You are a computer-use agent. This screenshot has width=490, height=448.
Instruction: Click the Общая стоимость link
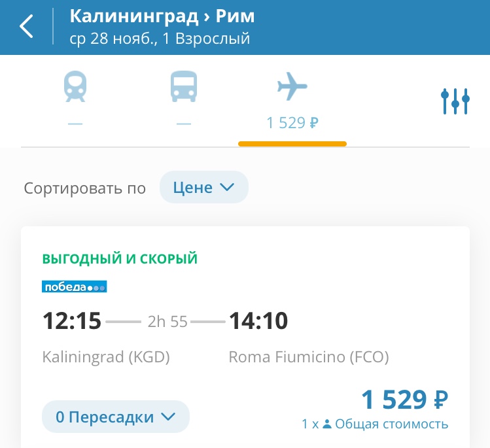pyautogui.click(x=392, y=424)
